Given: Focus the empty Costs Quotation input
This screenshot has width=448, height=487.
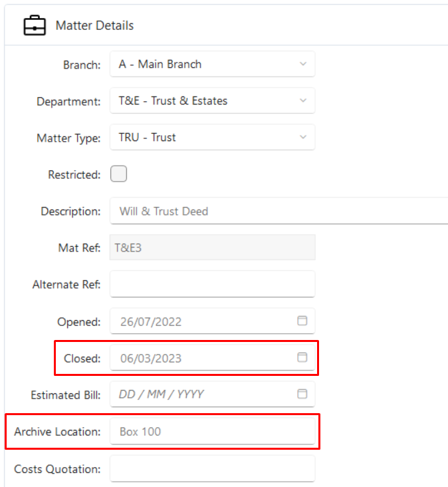Looking at the screenshot, I should 213,468.
